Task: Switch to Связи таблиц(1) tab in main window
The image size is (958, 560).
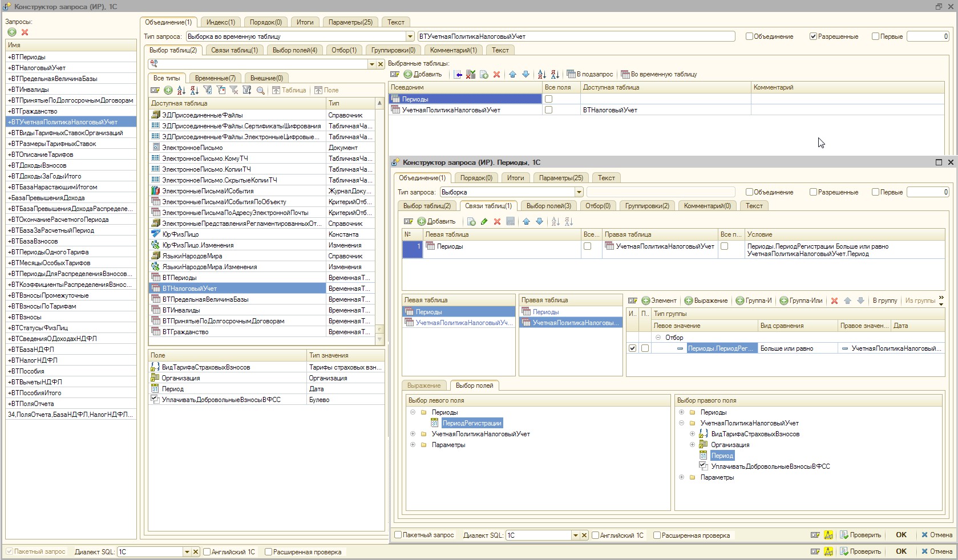Action: (234, 50)
